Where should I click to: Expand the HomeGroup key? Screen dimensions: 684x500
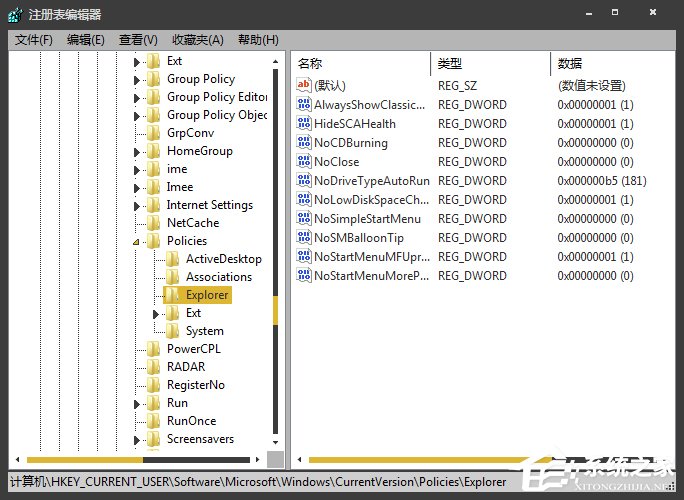137,152
